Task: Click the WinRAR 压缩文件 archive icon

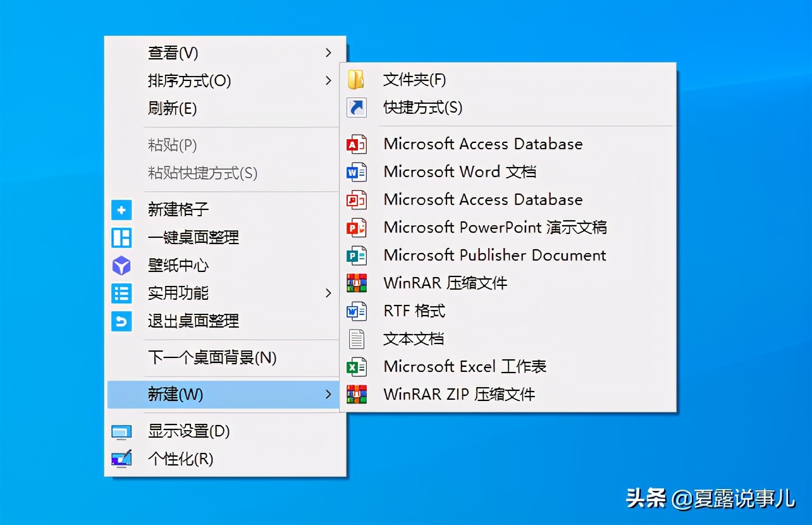Action: 356,283
